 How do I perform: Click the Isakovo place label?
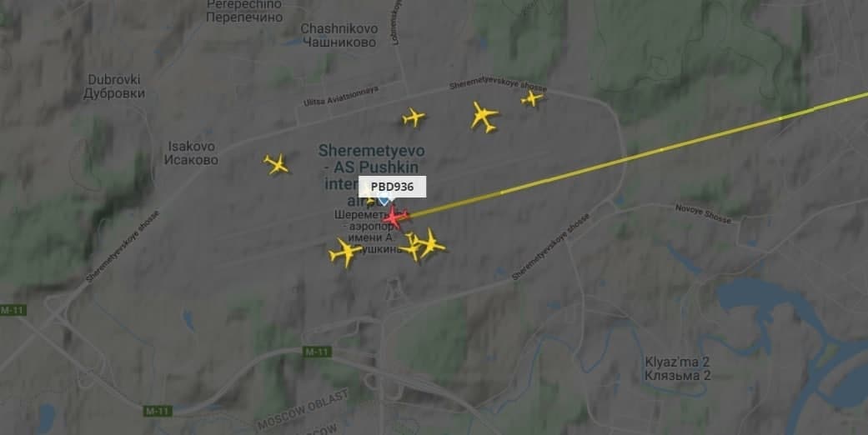190,152
